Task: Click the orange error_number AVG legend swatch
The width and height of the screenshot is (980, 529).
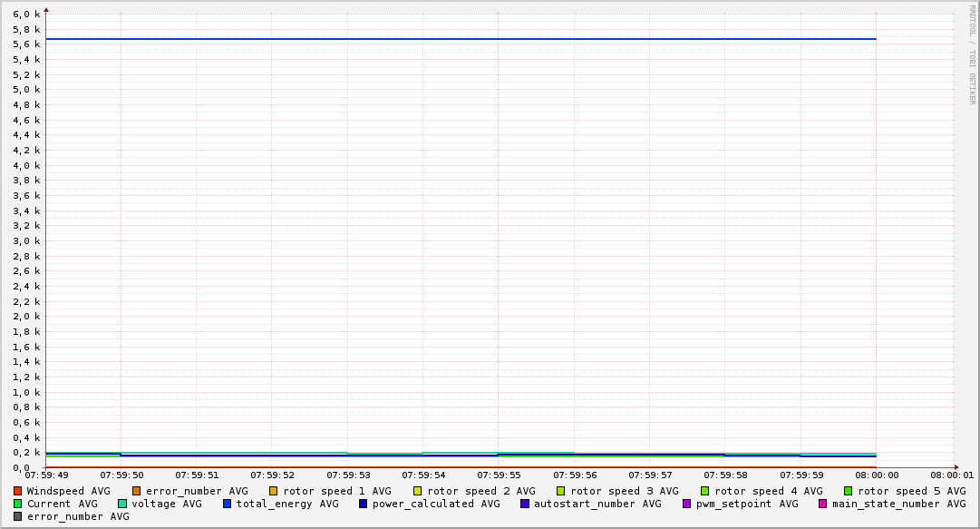Action: pos(137,491)
